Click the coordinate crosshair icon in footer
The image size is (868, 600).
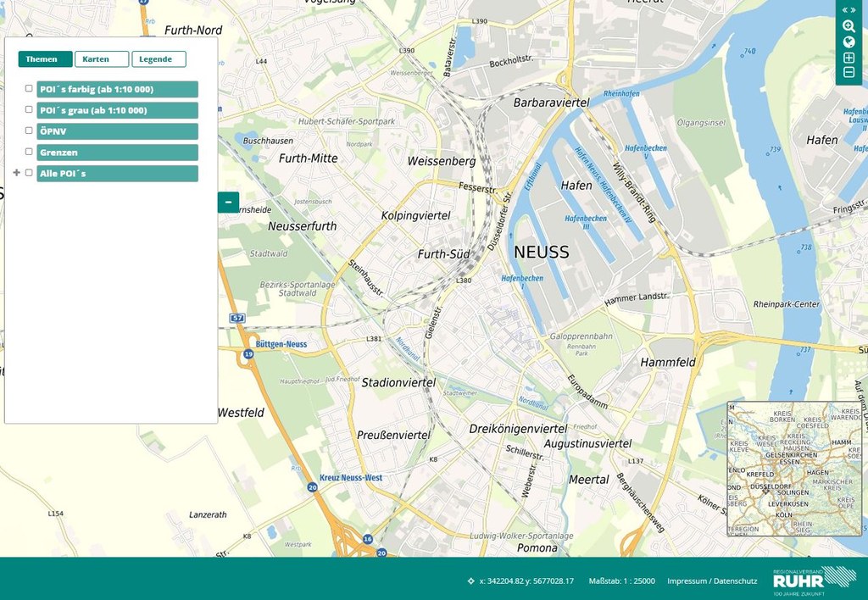coord(471,581)
